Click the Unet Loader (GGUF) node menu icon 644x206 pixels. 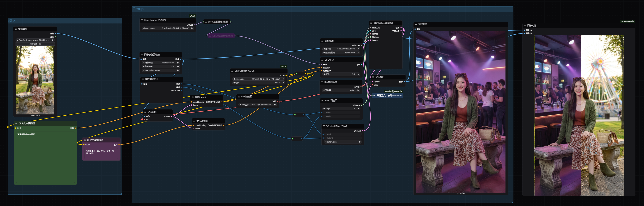tap(142, 20)
